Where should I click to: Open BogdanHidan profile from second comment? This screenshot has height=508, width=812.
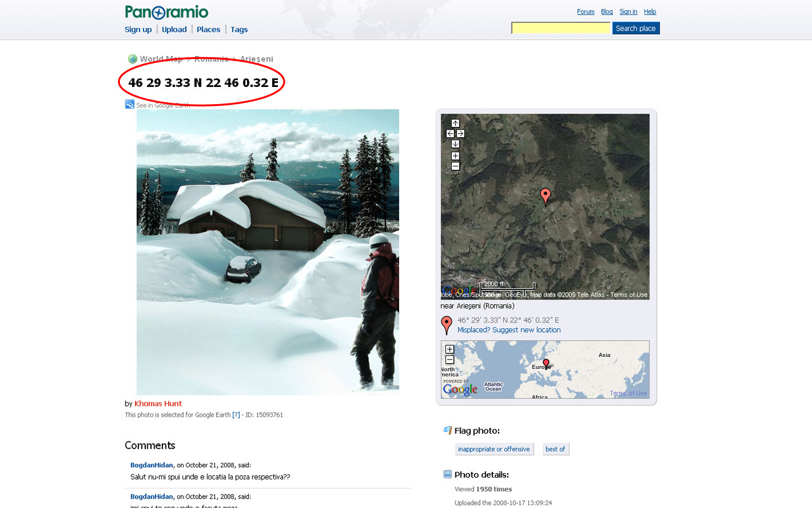(x=152, y=497)
